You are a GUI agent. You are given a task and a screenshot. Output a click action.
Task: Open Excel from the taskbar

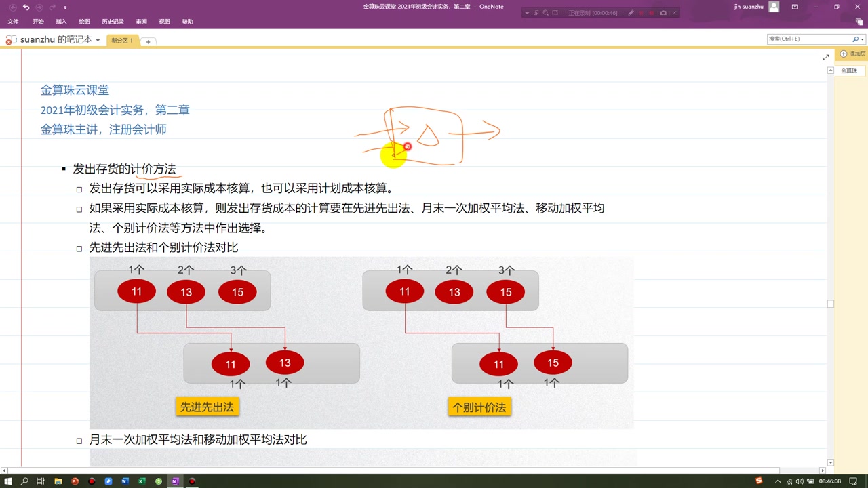(142, 481)
